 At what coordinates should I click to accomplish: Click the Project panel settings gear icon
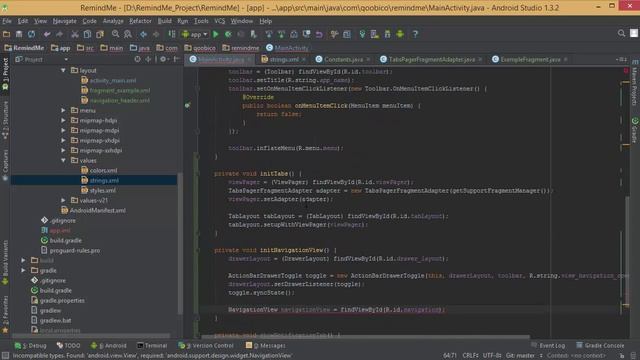(163, 59)
